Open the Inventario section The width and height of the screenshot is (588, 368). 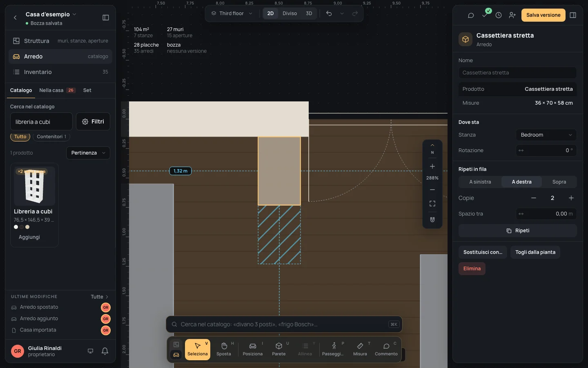(60, 72)
